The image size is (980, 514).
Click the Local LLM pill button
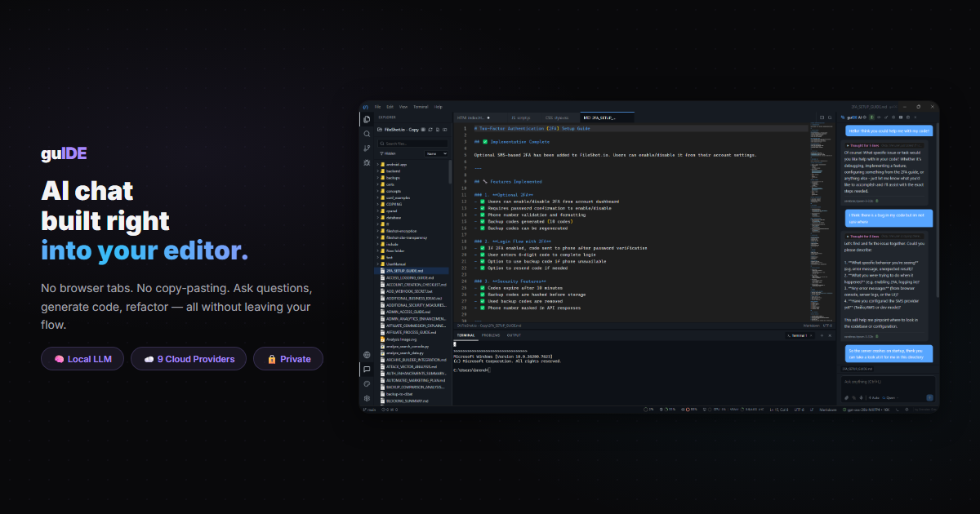pos(82,359)
